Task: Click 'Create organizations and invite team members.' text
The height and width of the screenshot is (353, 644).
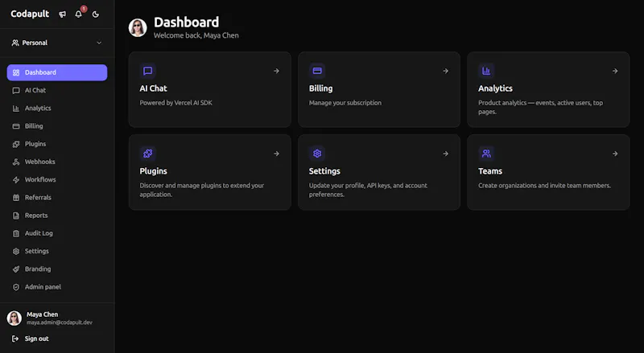Action: pos(544,186)
